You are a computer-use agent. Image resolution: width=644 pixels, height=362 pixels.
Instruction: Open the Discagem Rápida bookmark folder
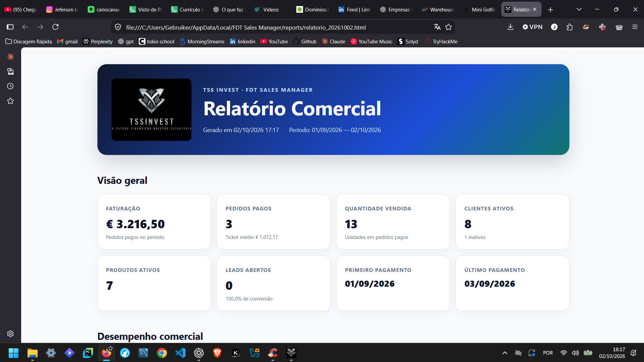[29, 41]
